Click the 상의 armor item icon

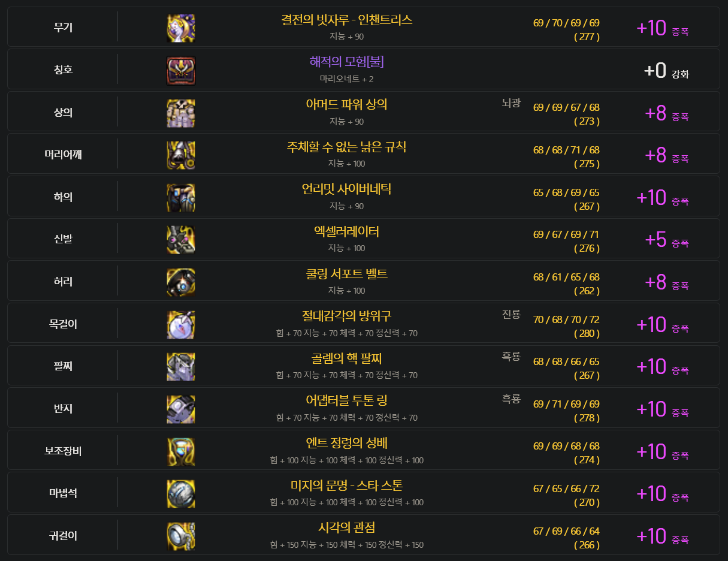(181, 113)
